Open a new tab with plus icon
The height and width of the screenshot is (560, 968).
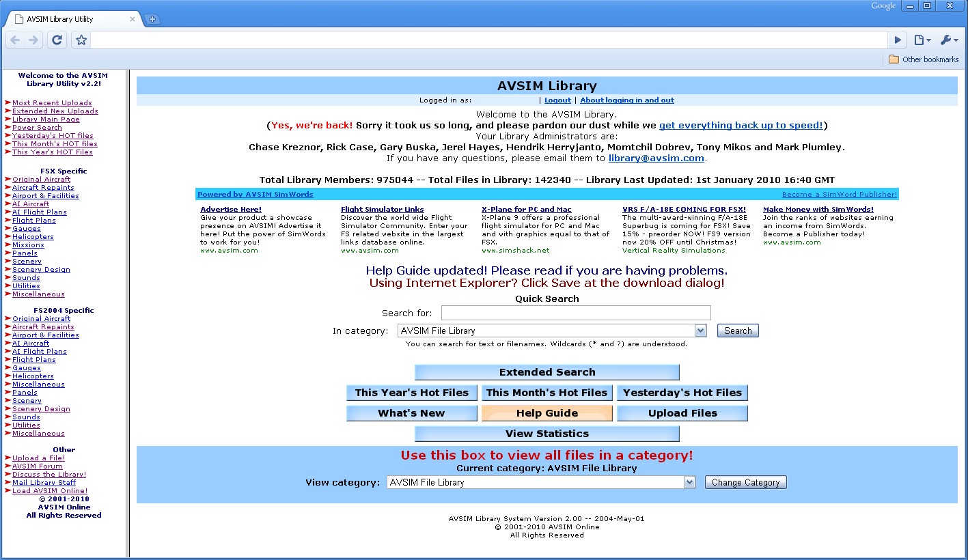tap(152, 19)
